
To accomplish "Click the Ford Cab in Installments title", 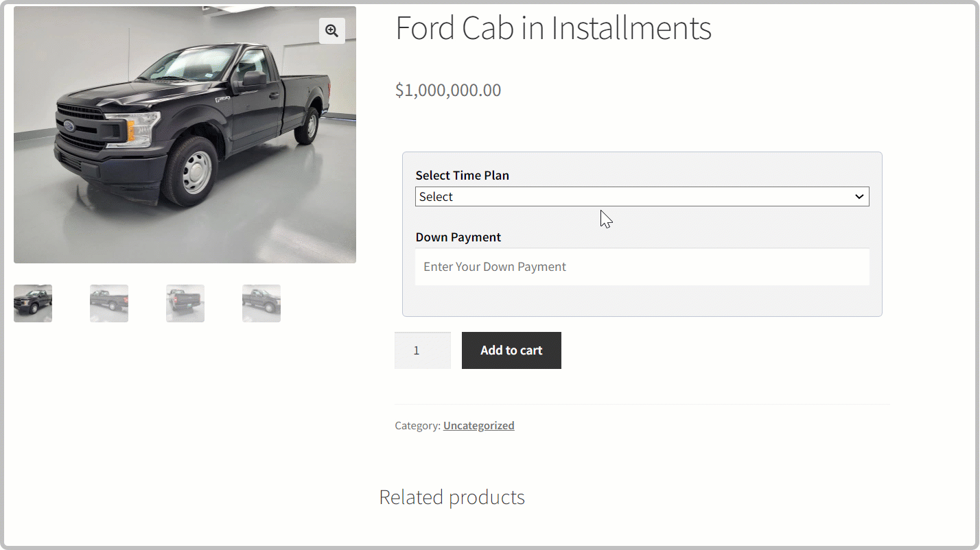I will point(553,28).
